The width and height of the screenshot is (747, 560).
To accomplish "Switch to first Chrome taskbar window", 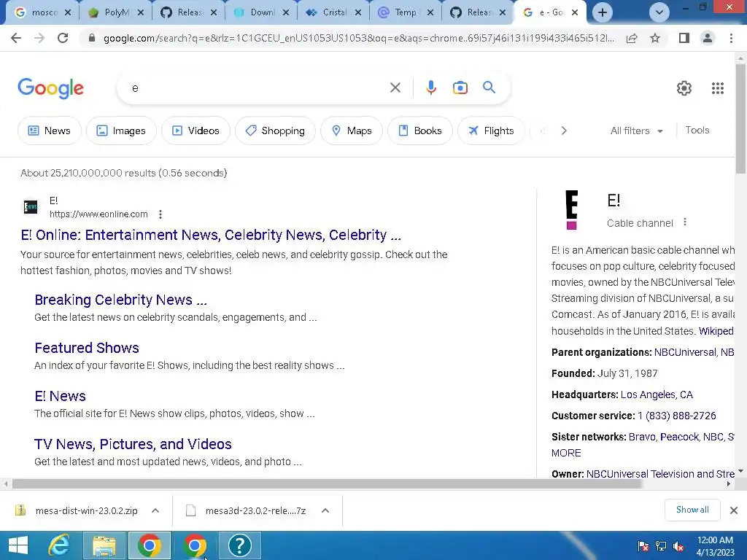I will click(149, 545).
